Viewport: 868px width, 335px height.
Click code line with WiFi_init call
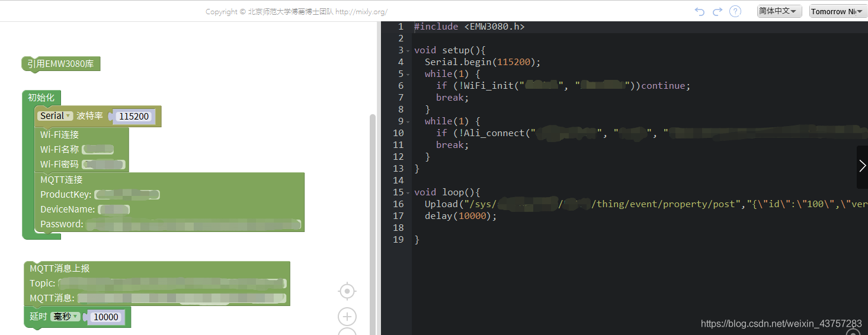click(x=563, y=86)
